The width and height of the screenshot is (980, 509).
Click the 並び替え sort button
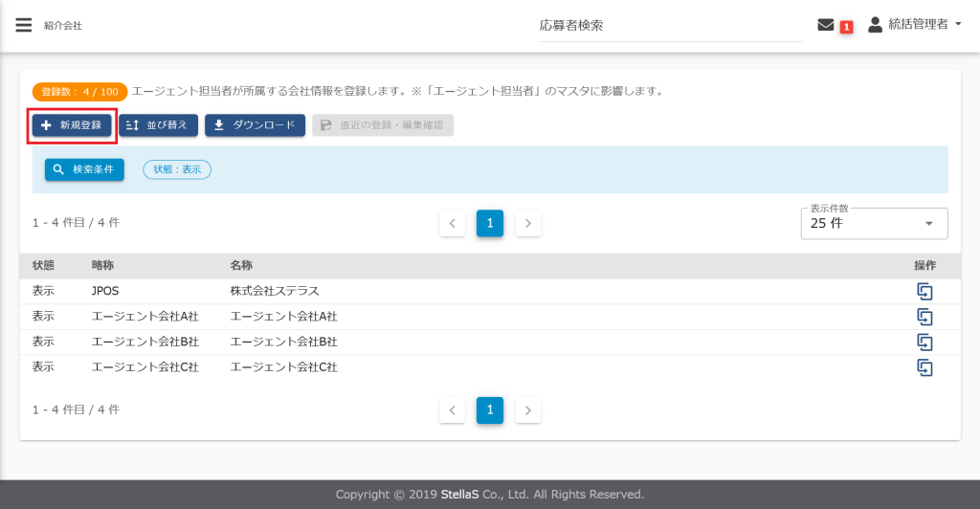click(158, 125)
